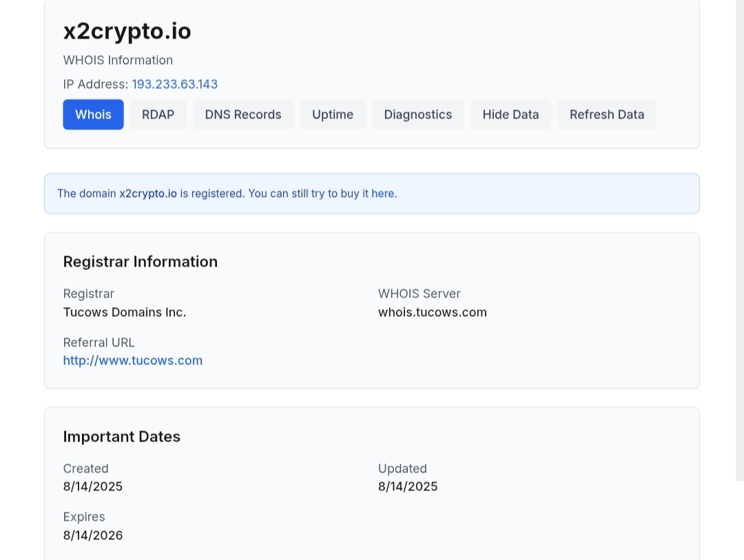The height and width of the screenshot is (560, 744).
Task: Return to the Whois tab
Action: click(93, 114)
